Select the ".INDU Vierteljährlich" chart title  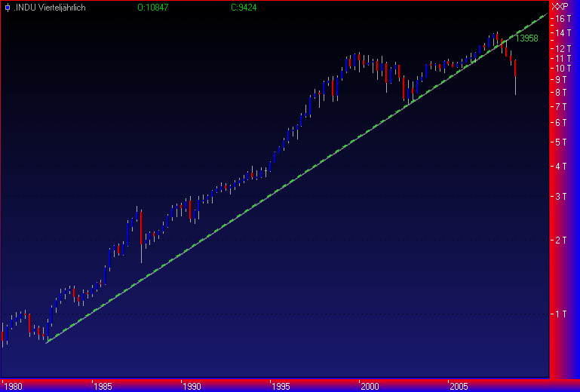[x=50, y=8]
